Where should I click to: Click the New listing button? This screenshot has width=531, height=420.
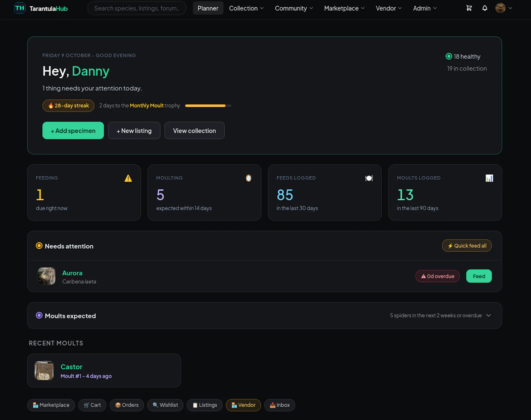(x=134, y=130)
